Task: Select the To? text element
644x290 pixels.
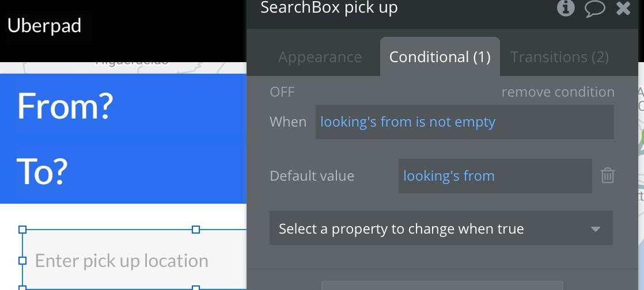Action: 42,171
